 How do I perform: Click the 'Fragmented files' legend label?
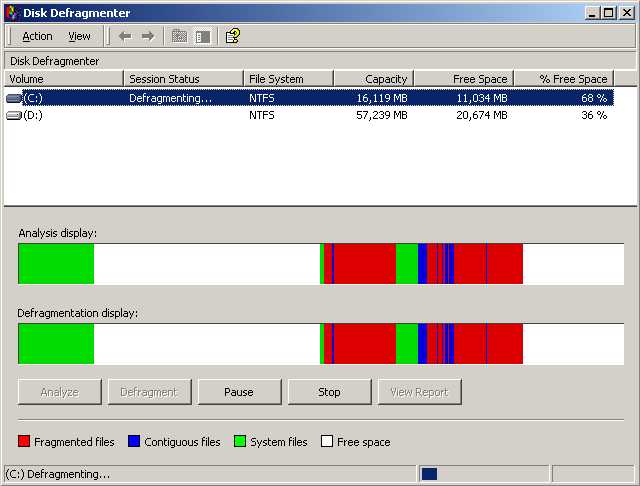[74, 442]
